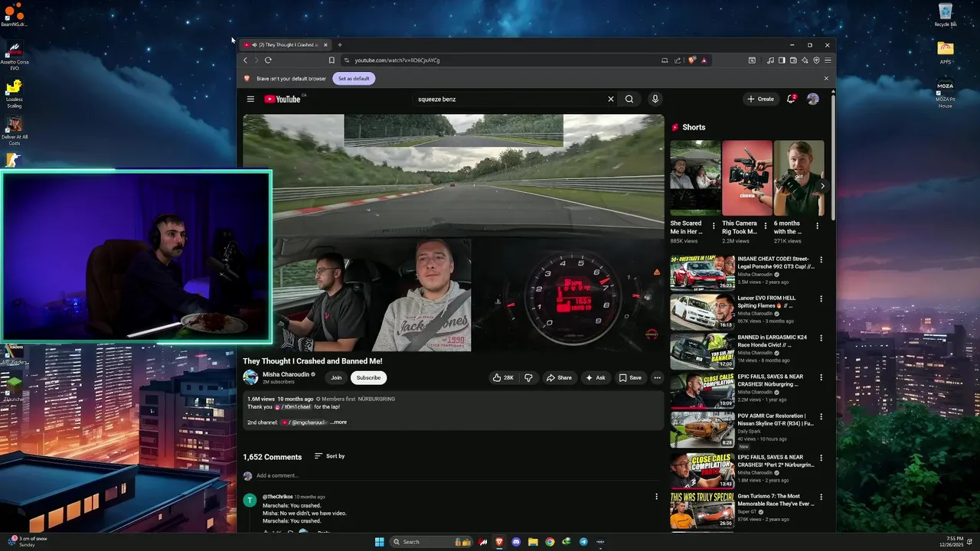Show next Shorts with the arrow

(822, 186)
